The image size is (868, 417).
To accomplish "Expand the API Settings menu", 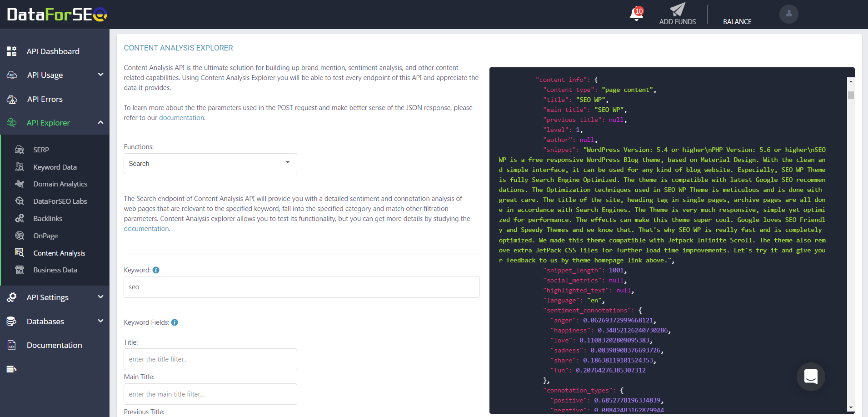I will [55, 297].
